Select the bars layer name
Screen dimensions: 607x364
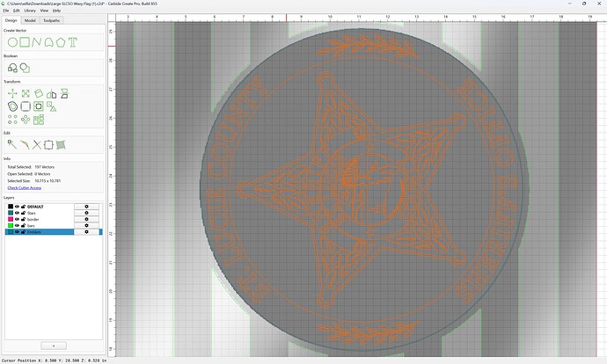click(x=31, y=225)
